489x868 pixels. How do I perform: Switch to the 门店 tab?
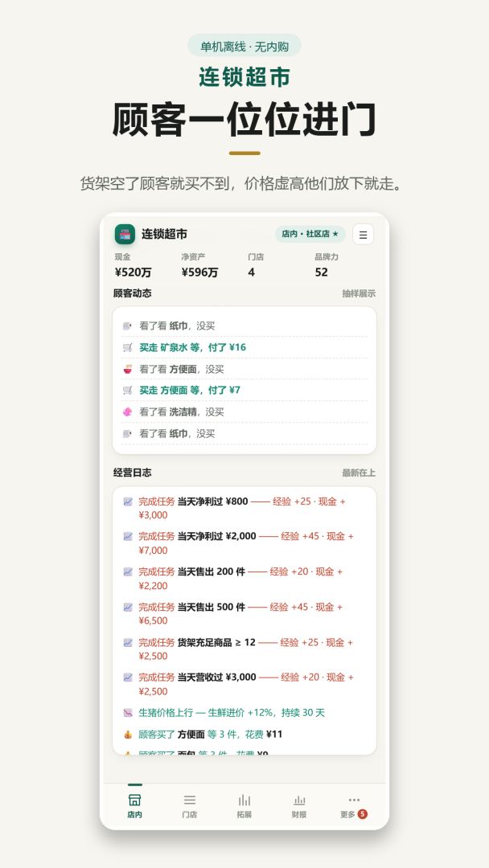click(x=189, y=806)
